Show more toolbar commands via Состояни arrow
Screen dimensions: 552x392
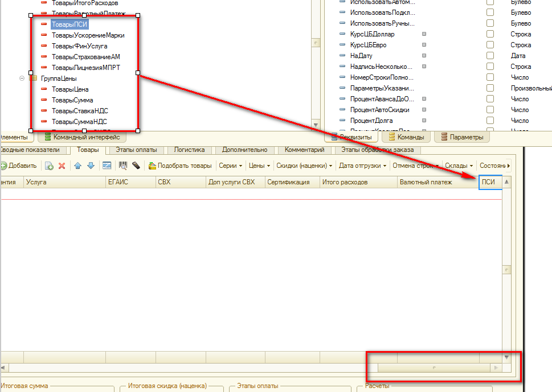(508, 166)
